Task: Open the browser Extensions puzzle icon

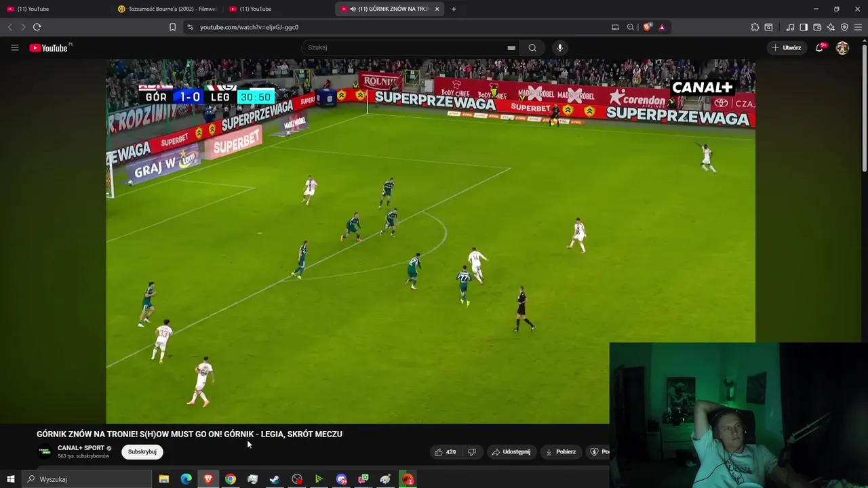Action: click(x=755, y=27)
